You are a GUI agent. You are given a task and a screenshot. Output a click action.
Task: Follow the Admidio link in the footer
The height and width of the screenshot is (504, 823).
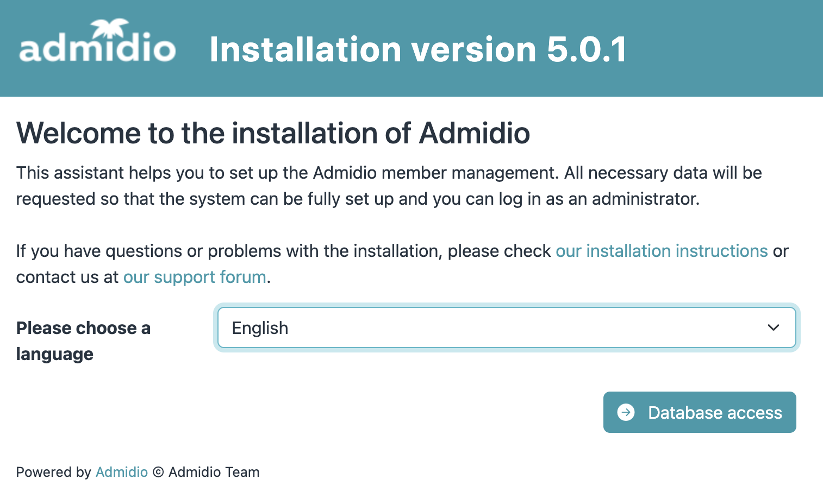(122, 472)
